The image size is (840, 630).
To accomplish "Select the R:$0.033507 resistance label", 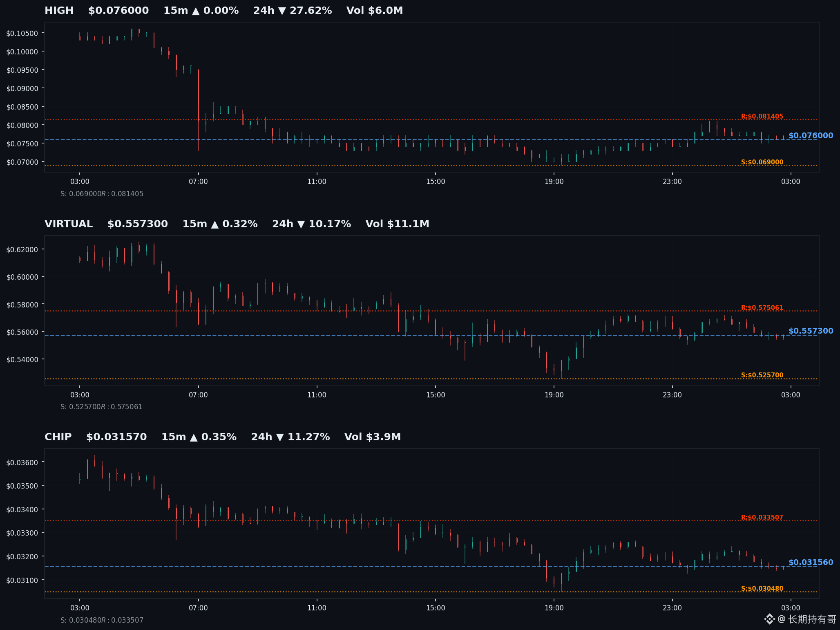I will pos(762,518).
